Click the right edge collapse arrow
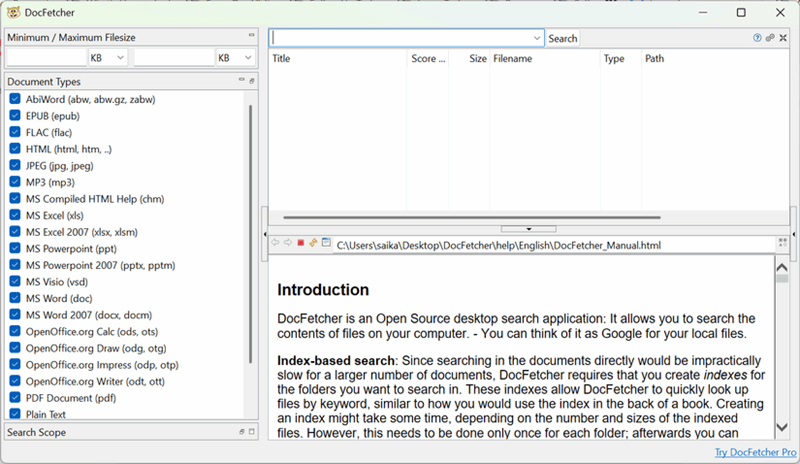This screenshot has width=800, height=464. point(794,234)
